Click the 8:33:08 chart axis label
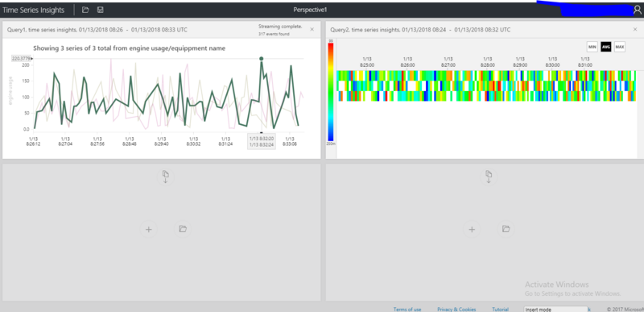 [289, 141]
